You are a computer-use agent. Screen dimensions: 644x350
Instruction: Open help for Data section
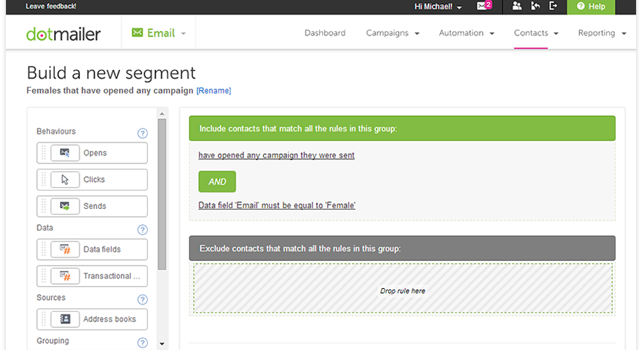point(142,229)
